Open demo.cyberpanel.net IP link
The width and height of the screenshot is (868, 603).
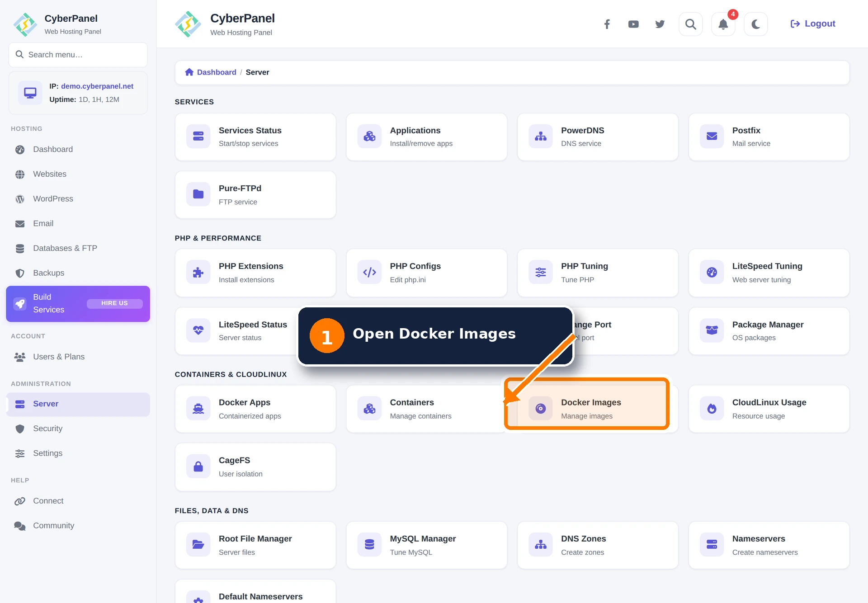coord(97,86)
